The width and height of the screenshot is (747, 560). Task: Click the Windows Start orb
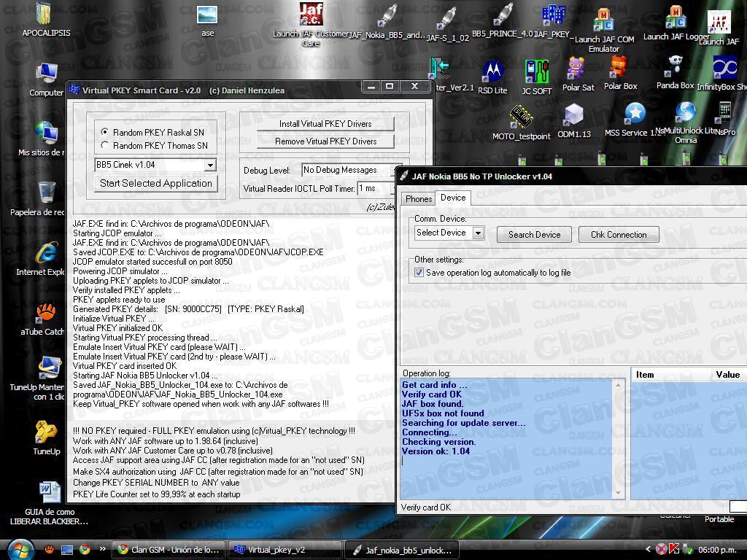click(20, 550)
